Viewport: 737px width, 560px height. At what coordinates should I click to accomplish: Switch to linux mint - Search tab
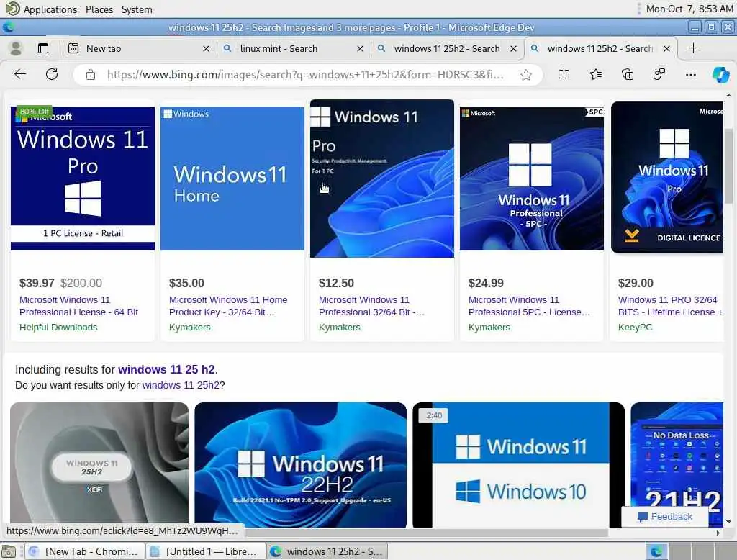tap(292, 48)
